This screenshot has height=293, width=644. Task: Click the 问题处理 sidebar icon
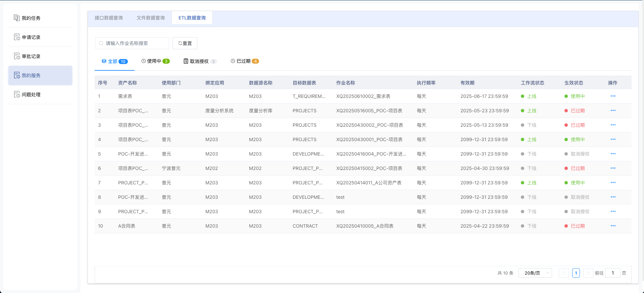point(16,94)
